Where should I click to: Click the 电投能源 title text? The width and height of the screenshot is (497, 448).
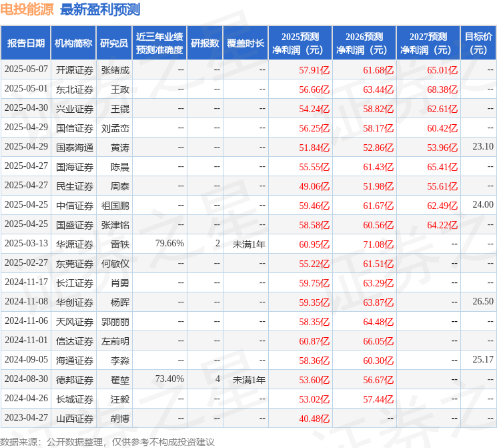click(x=27, y=9)
